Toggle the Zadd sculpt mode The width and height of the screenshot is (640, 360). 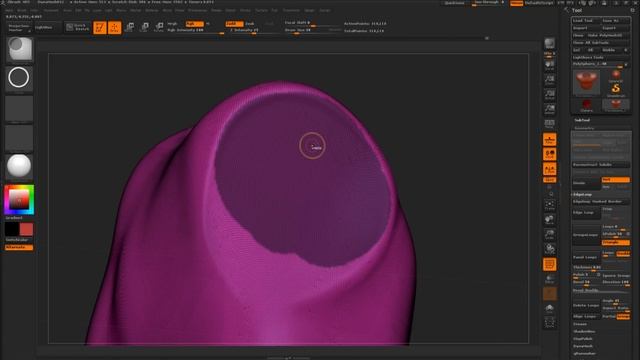(234, 24)
